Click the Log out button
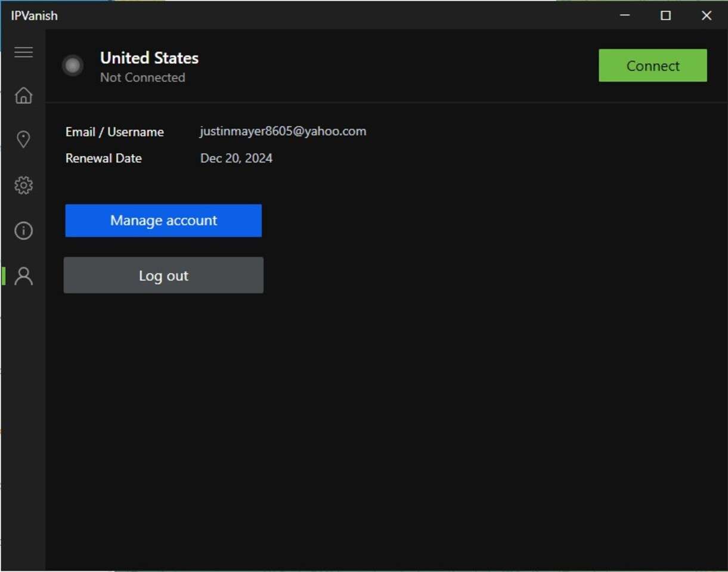This screenshot has height=572, width=728. tap(163, 275)
